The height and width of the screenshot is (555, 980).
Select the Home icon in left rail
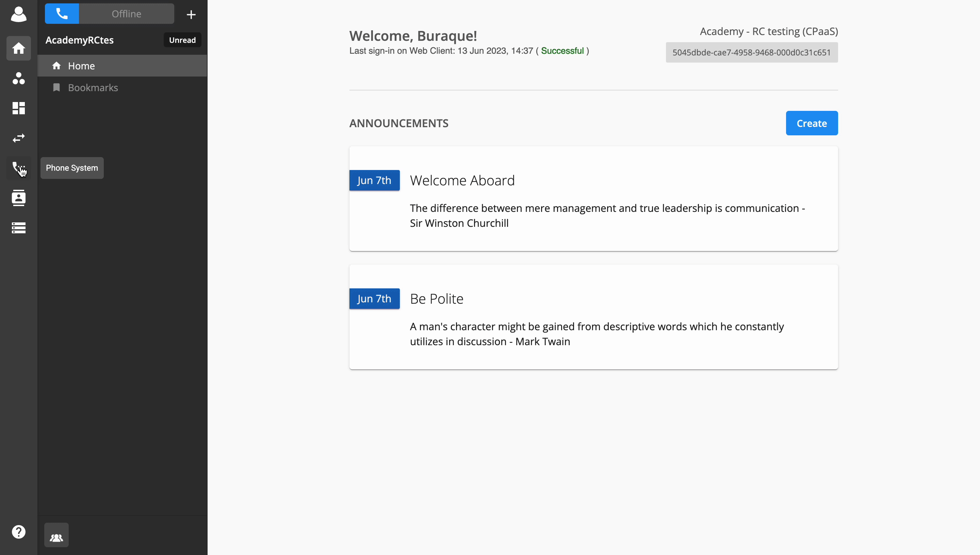pos(18,48)
